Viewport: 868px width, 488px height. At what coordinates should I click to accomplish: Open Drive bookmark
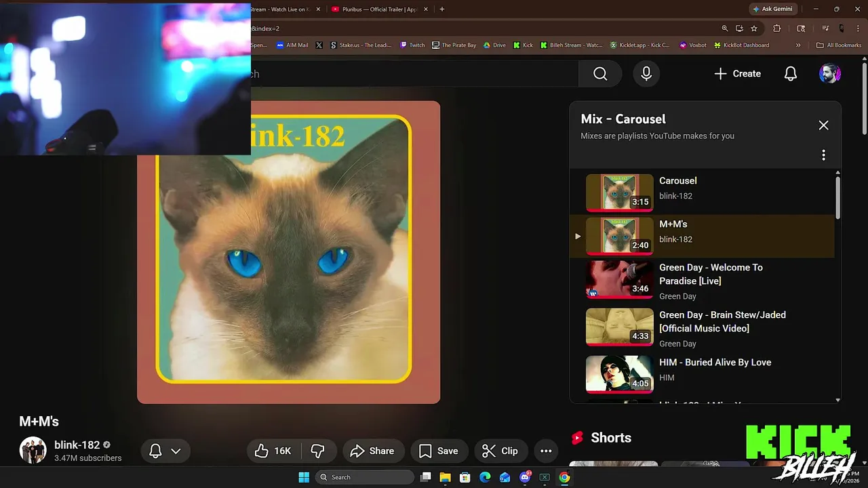(x=494, y=45)
